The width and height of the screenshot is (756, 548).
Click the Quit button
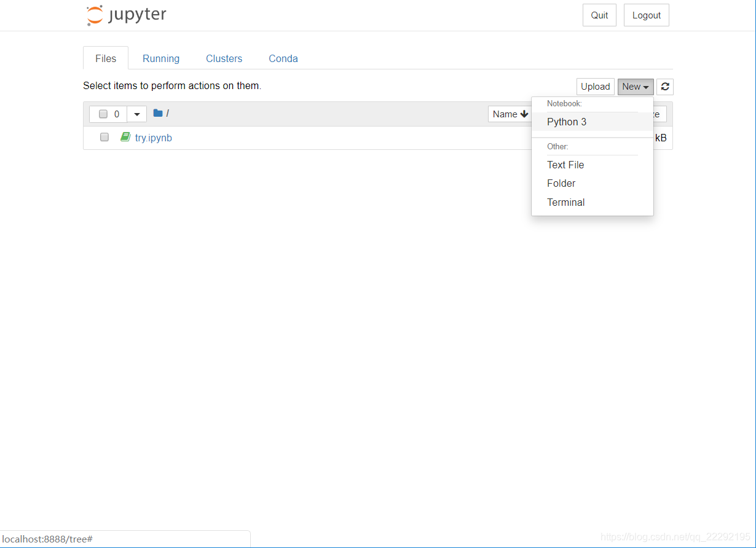pos(599,15)
